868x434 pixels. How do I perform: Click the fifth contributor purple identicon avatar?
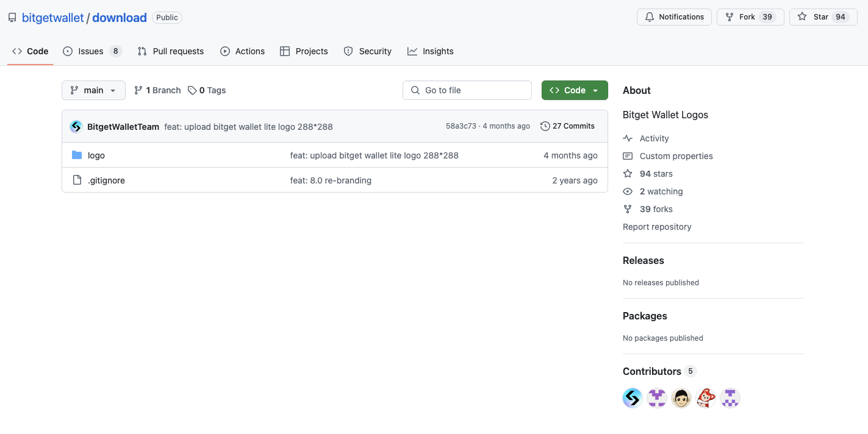(730, 398)
